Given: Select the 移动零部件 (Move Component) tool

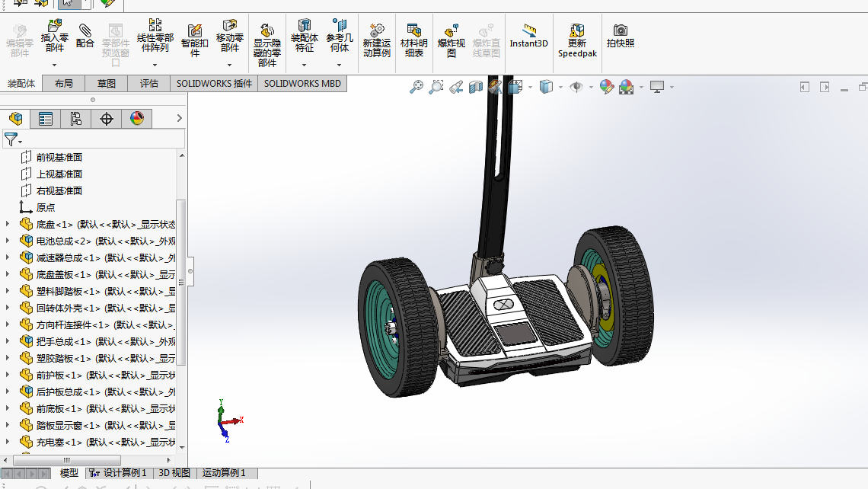Looking at the screenshot, I should click(x=229, y=36).
